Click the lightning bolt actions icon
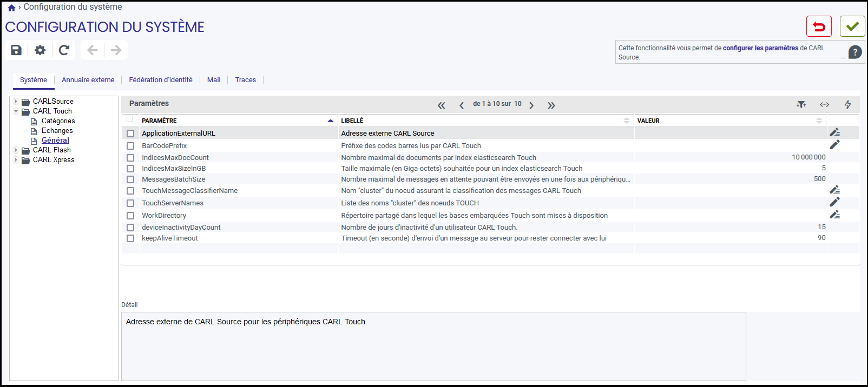868x387 pixels. tap(848, 104)
